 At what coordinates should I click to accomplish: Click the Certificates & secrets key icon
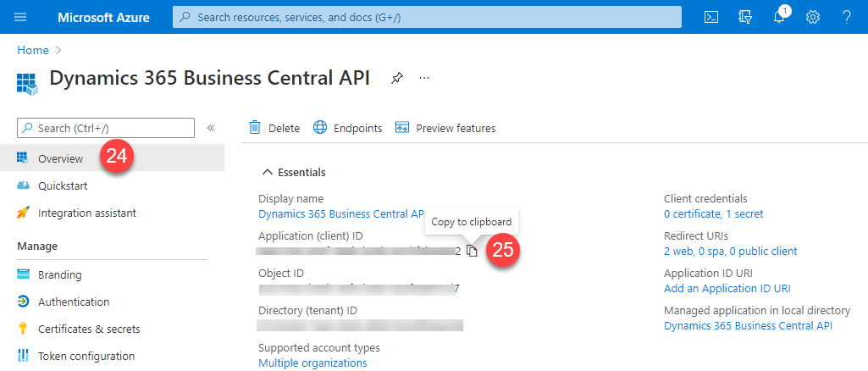[23, 329]
